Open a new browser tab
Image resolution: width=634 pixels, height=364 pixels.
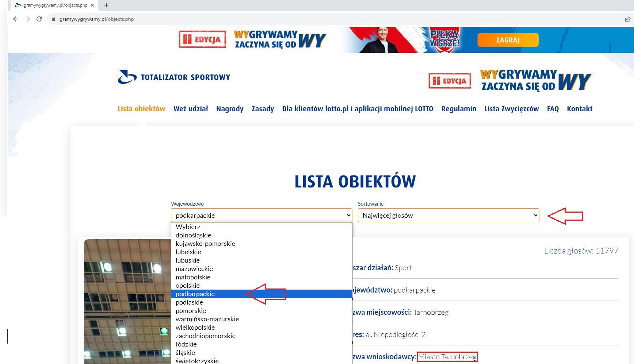click(x=106, y=5)
